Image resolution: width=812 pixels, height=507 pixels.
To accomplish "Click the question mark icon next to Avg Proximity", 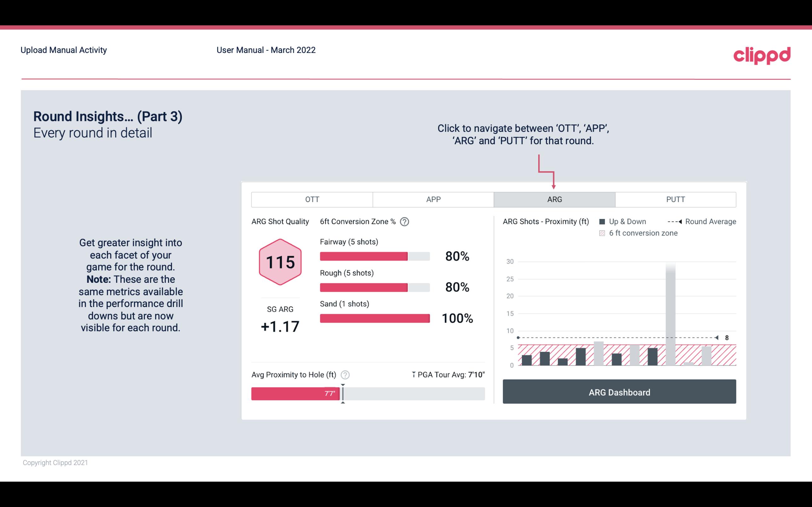I will coord(346,374).
